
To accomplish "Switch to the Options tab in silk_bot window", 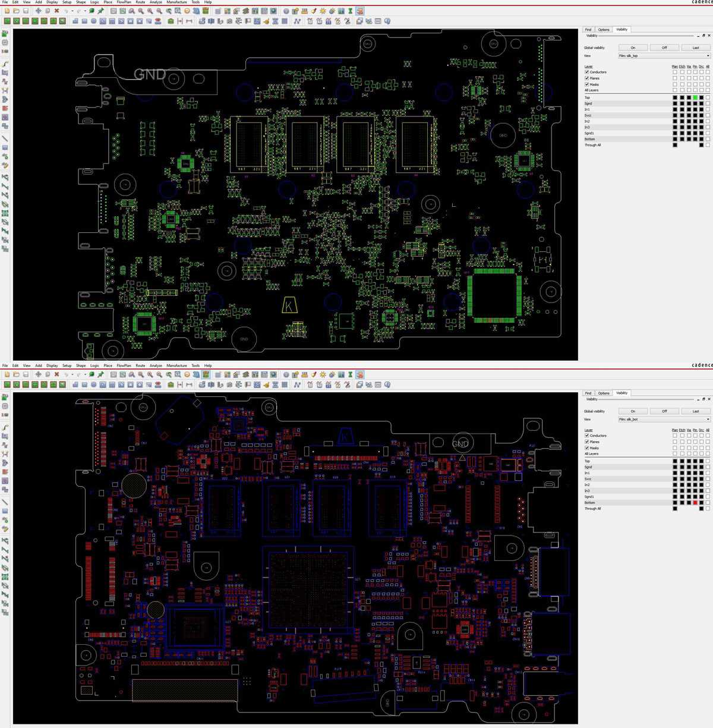I will click(604, 393).
